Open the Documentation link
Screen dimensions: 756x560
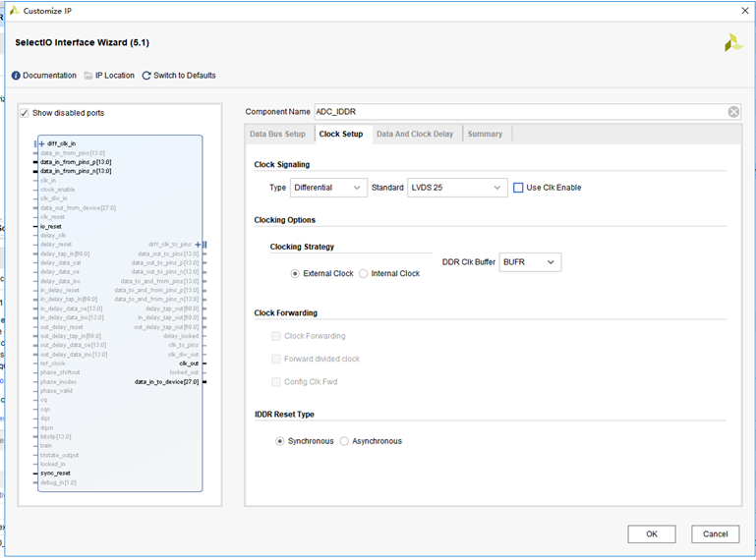pos(50,76)
